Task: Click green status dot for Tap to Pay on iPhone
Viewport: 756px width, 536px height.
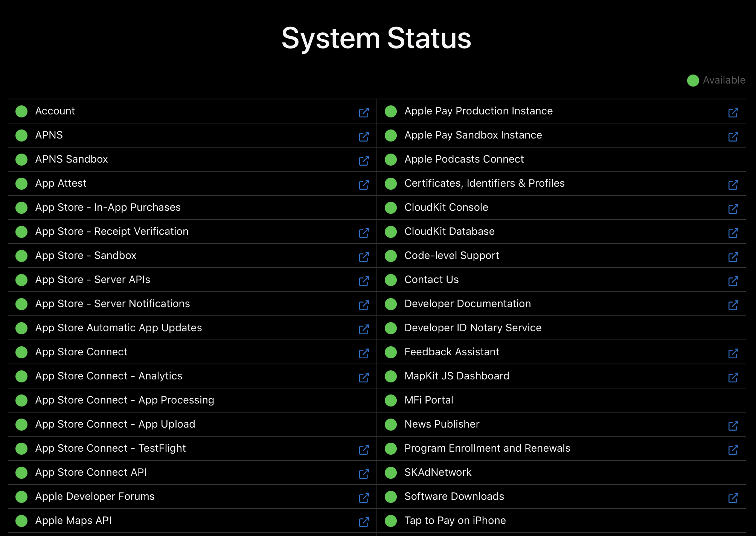Action: [391, 521]
